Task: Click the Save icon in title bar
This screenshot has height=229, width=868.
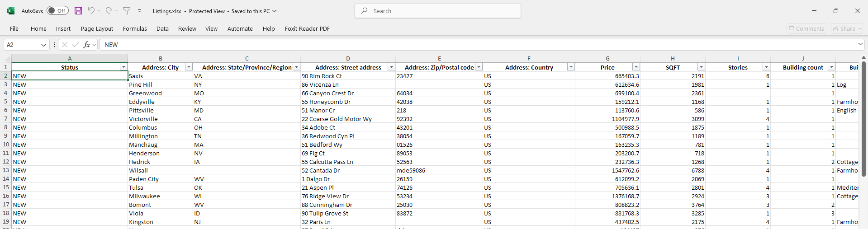Action: point(78,11)
